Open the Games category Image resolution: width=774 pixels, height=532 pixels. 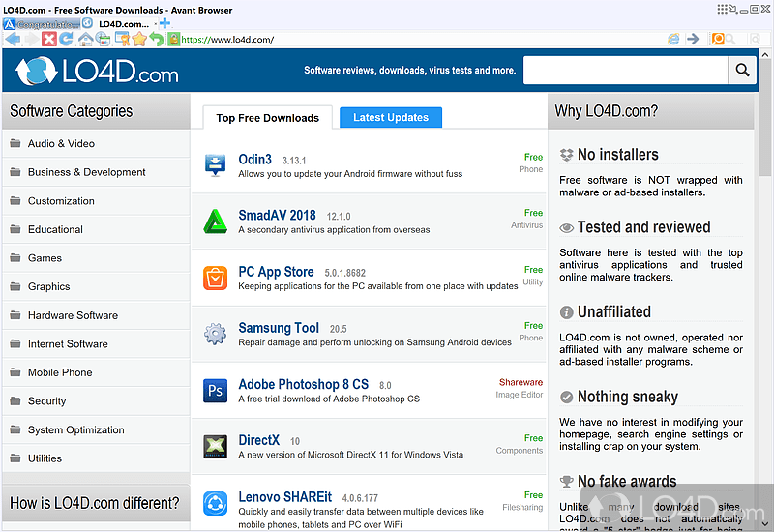(x=96, y=258)
